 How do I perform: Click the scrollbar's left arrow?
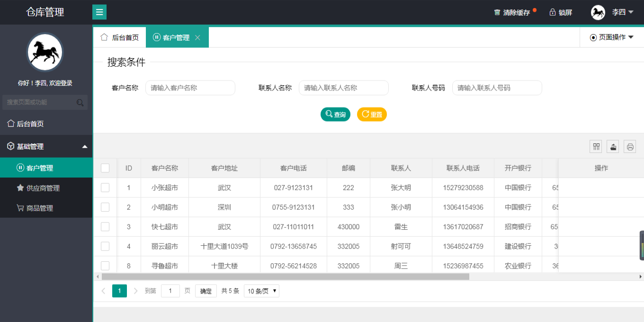click(x=98, y=277)
